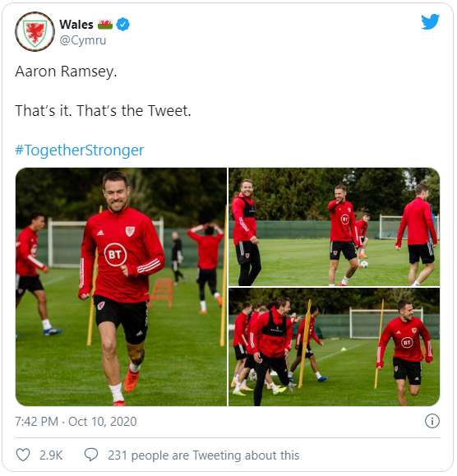Click the 2.9K likes count
The width and height of the screenshot is (457, 476).
(51, 455)
